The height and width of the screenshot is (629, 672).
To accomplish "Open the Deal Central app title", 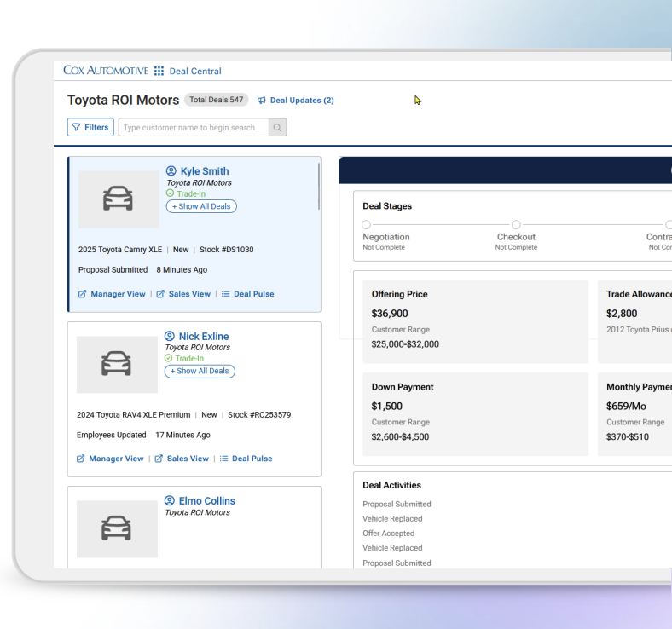I will tap(195, 71).
